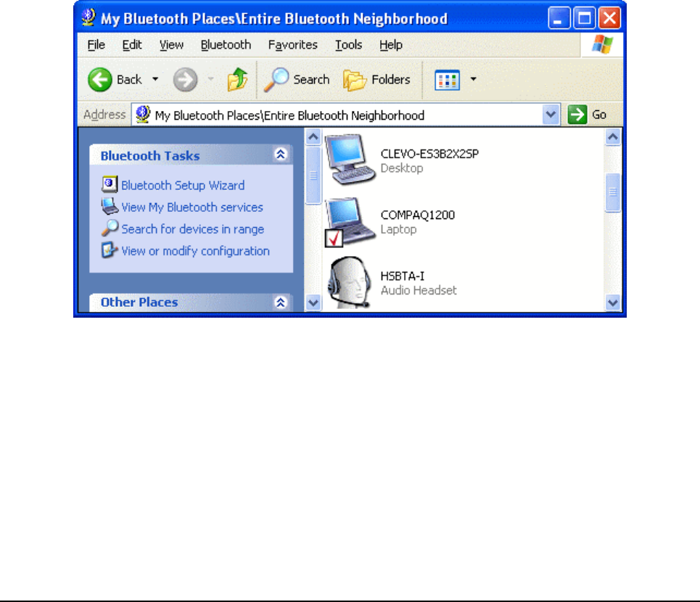Click the Bluetooth icon in the title bar
This screenshot has width=700, height=602.
(88, 18)
